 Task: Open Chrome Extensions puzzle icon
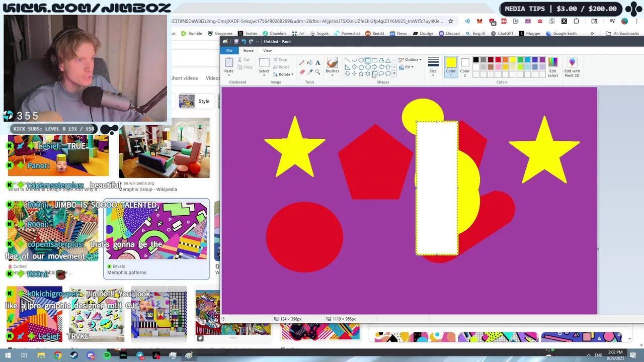[x=576, y=21]
